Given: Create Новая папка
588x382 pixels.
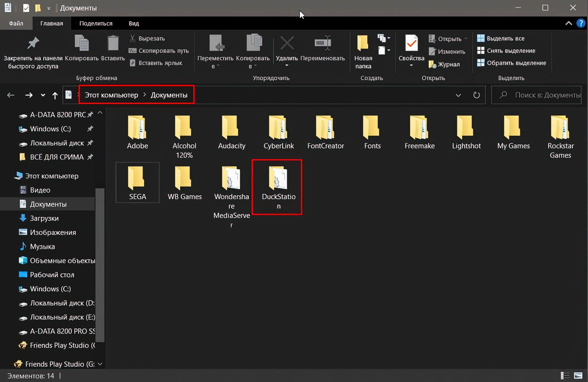Looking at the screenshot, I should coord(363,52).
